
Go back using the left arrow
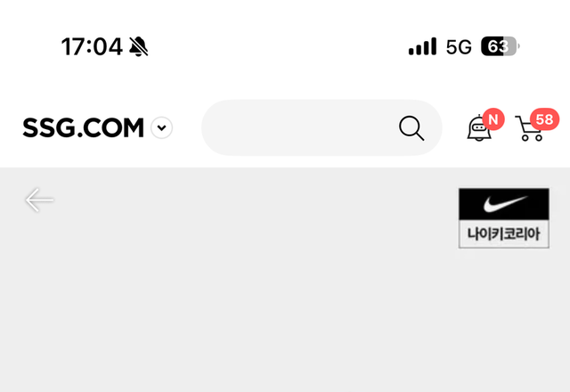coord(39,200)
